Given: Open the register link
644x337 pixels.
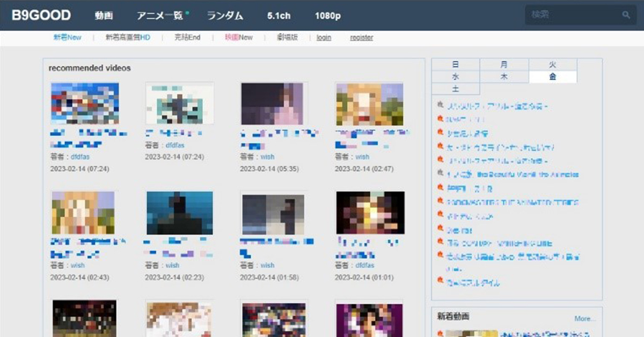Looking at the screenshot, I should 361,38.
